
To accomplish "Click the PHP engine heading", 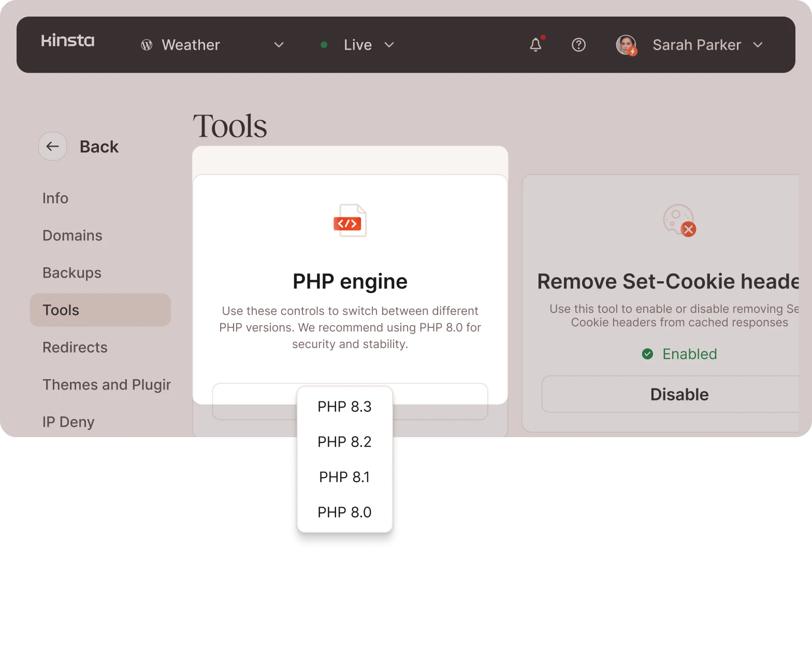I will click(350, 281).
